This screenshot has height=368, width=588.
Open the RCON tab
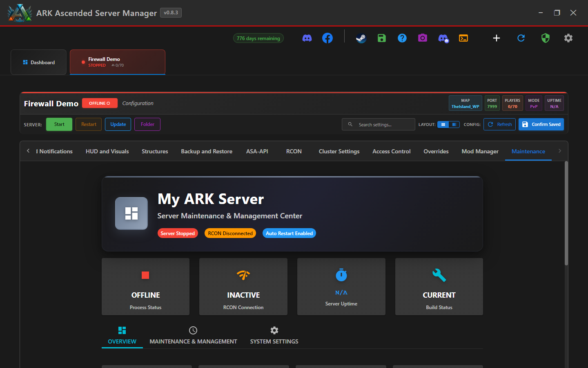coord(294,151)
